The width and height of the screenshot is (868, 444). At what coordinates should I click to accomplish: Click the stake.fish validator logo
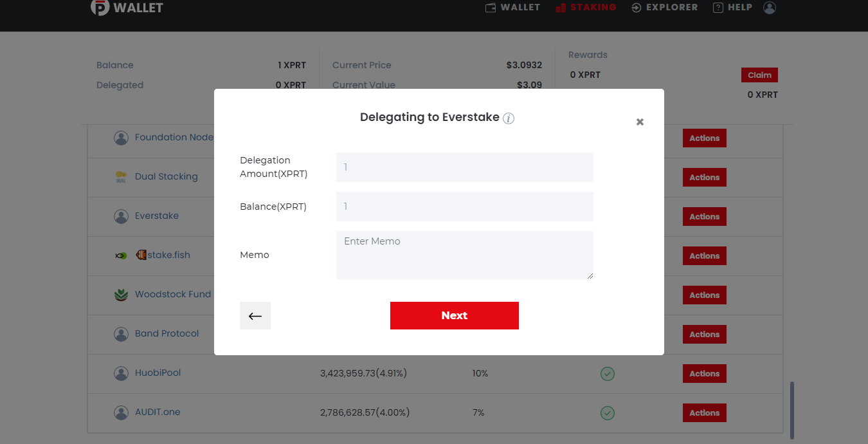click(121, 255)
